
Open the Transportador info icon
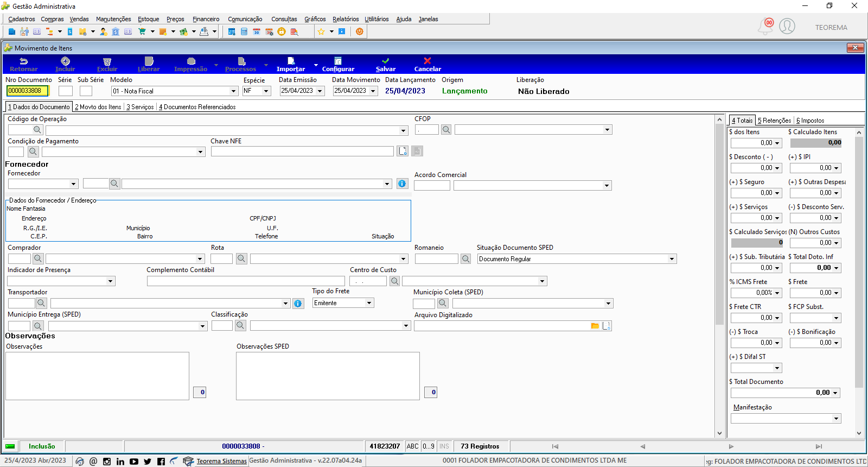coord(298,304)
